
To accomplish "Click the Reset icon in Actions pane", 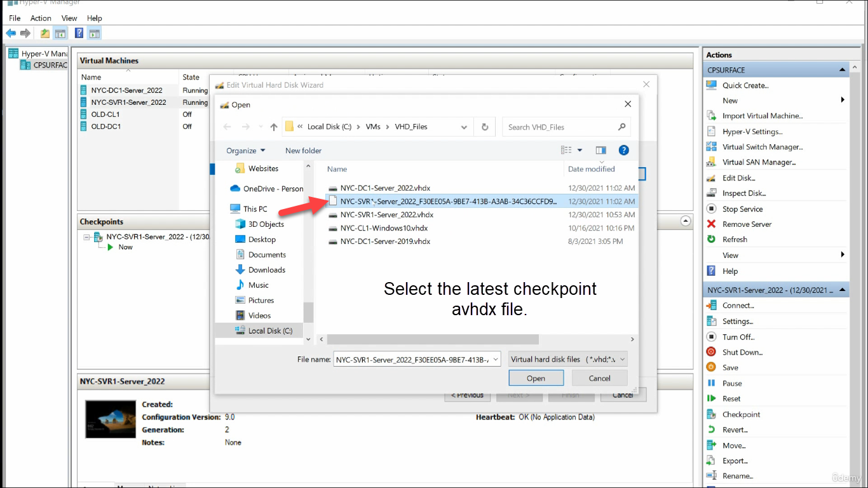I will pyautogui.click(x=711, y=398).
